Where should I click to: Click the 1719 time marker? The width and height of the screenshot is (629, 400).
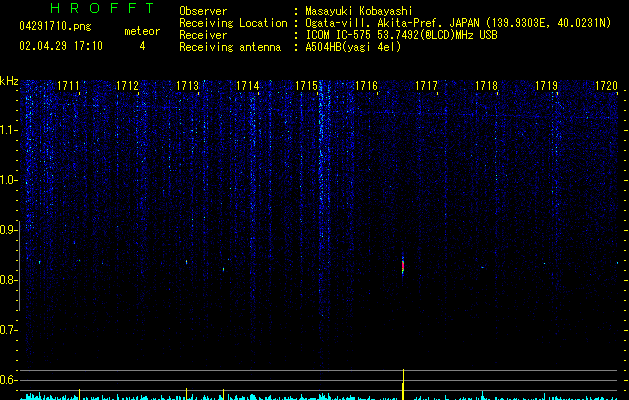(546, 86)
